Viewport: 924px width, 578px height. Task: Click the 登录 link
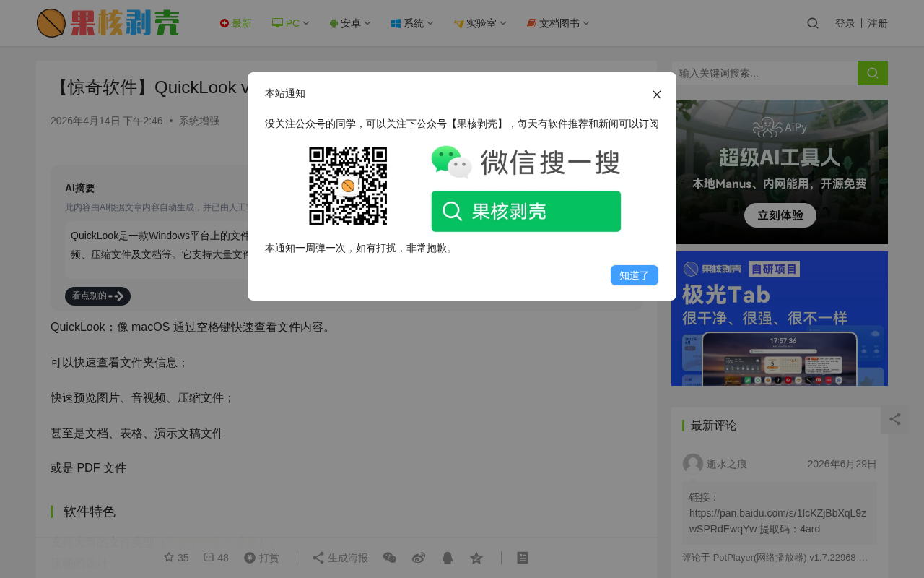pos(845,23)
